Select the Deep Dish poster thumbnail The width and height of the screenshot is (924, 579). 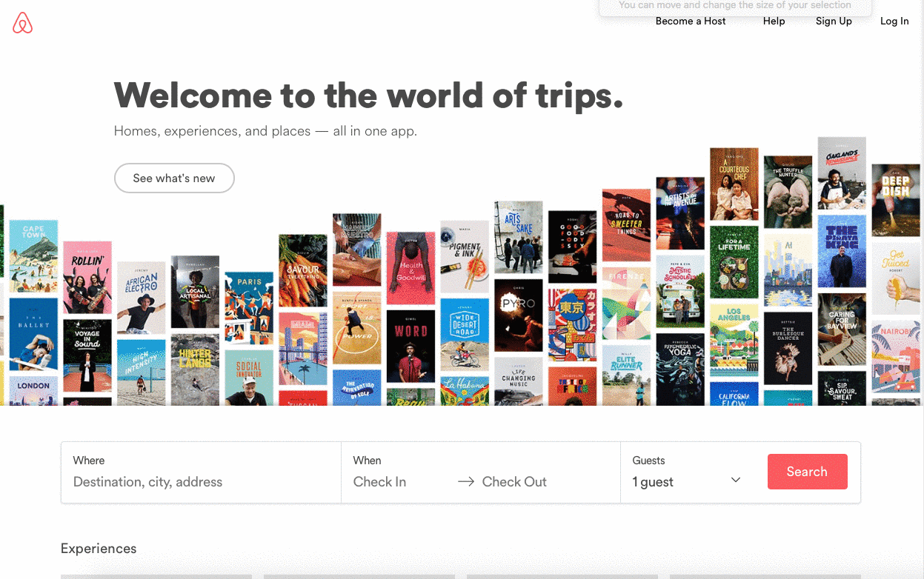895,200
